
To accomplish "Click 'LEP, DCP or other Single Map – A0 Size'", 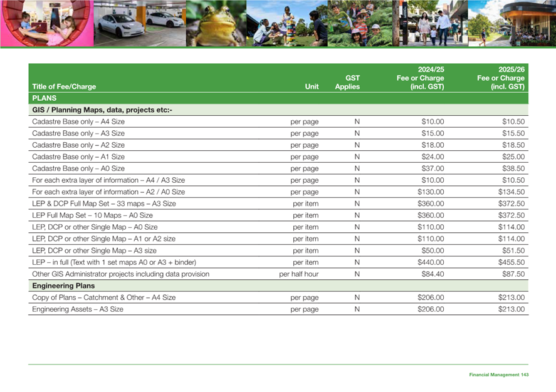I will (95, 227).
